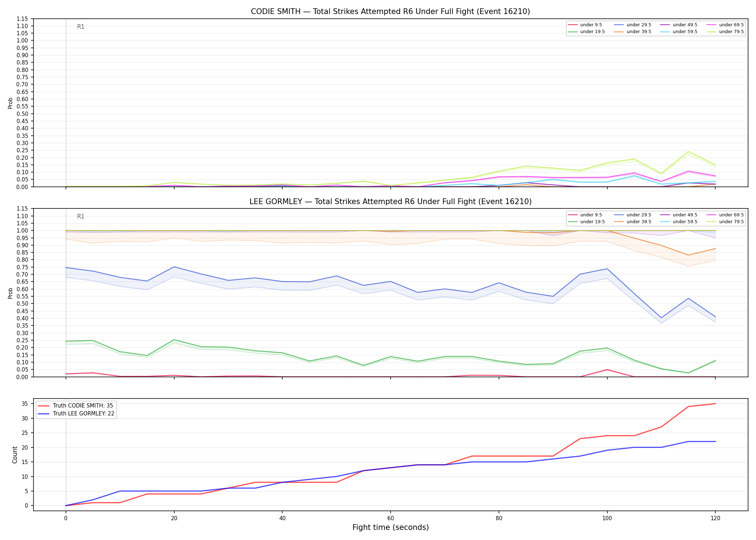Click x-axis tick label '60'

tap(390, 518)
